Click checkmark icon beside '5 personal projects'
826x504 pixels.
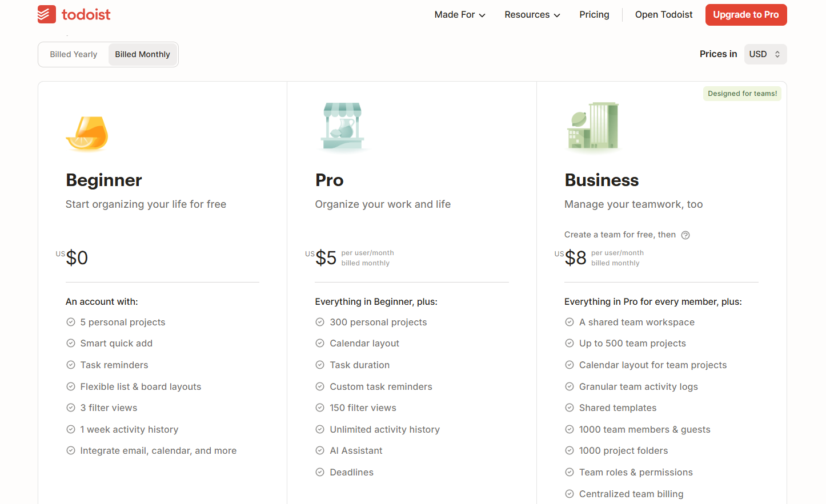(71, 322)
